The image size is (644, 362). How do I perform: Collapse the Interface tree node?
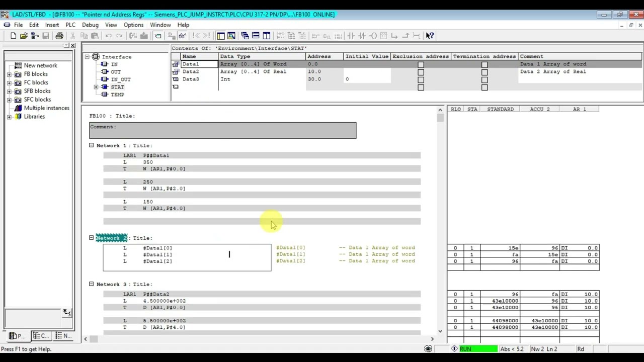[x=87, y=57]
